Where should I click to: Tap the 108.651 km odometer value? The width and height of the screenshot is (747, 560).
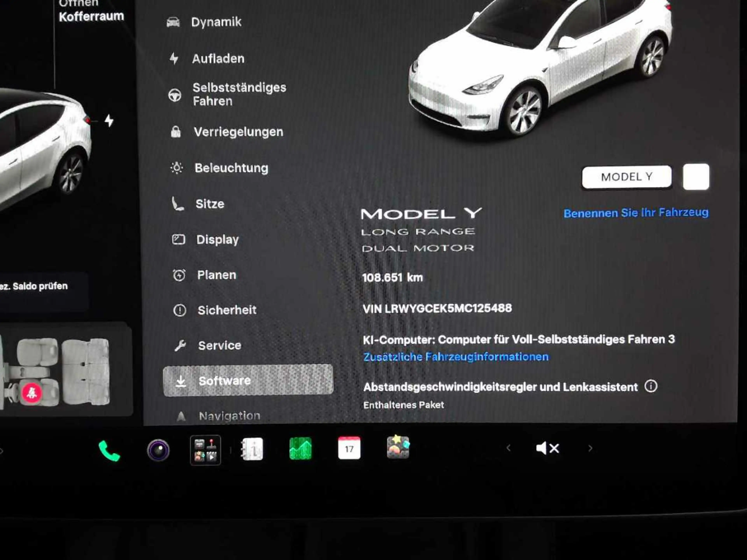(392, 277)
